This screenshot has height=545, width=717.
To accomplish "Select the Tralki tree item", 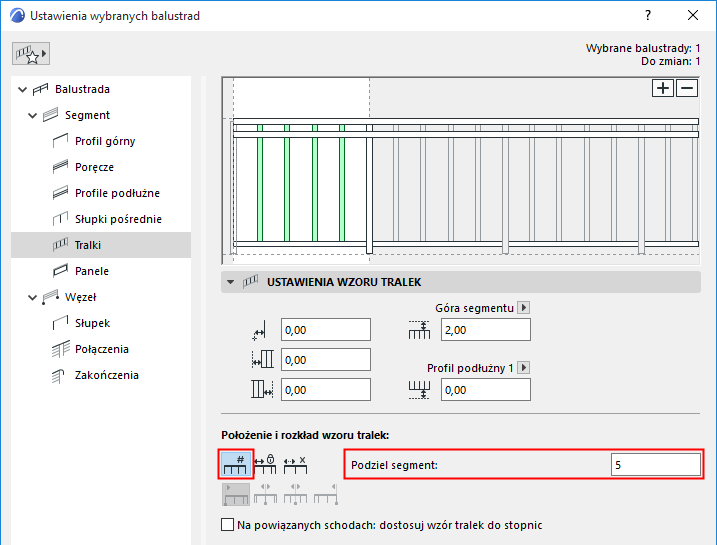I will tap(101, 245).
